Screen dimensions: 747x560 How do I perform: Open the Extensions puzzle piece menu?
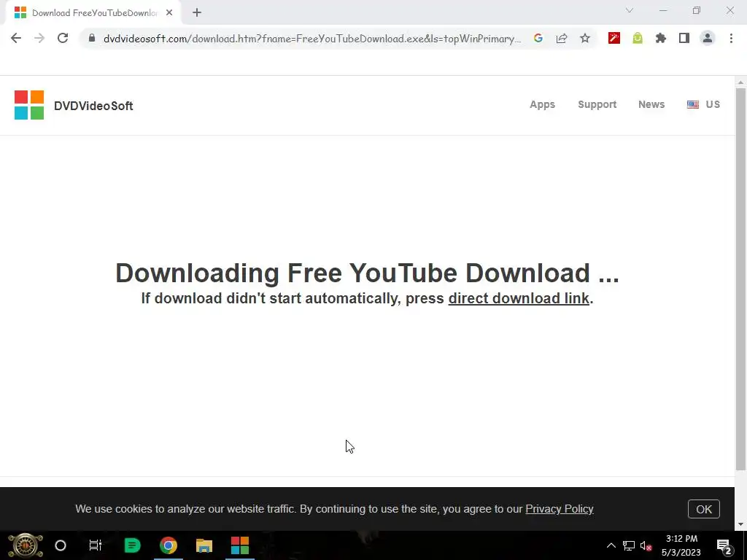click(661, 38)
